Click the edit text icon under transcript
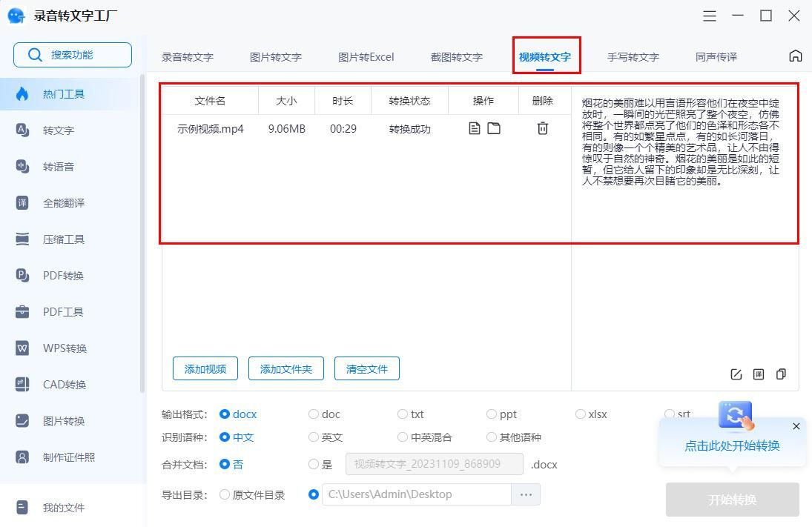This screenshot has width=812, height=527. pos(736,374)
